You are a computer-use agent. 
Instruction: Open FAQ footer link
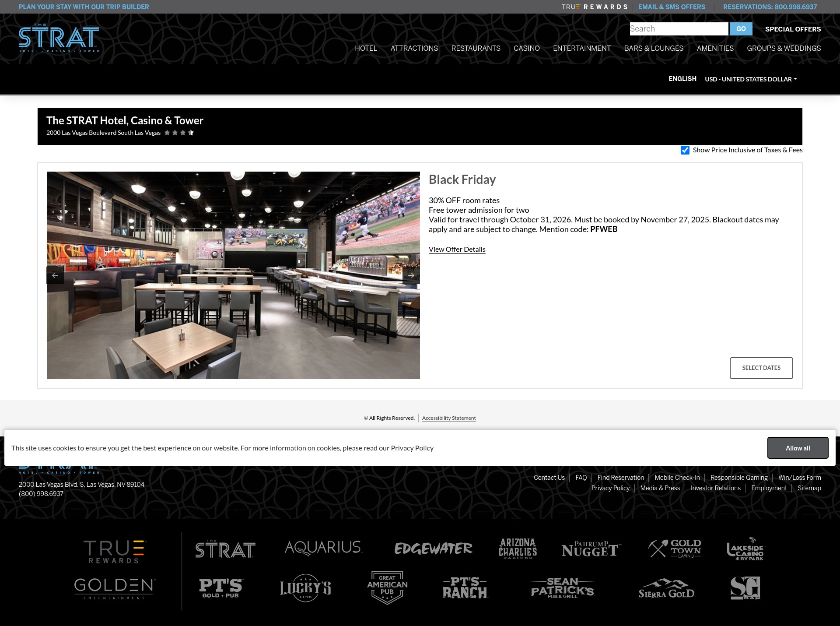click(581, 478)
